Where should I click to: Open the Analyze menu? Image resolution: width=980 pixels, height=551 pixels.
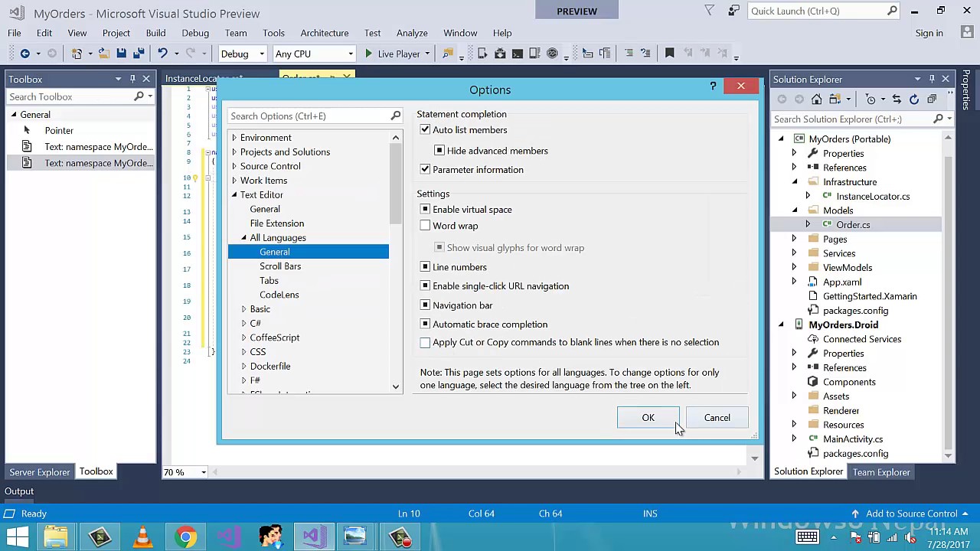click(412, 33)
